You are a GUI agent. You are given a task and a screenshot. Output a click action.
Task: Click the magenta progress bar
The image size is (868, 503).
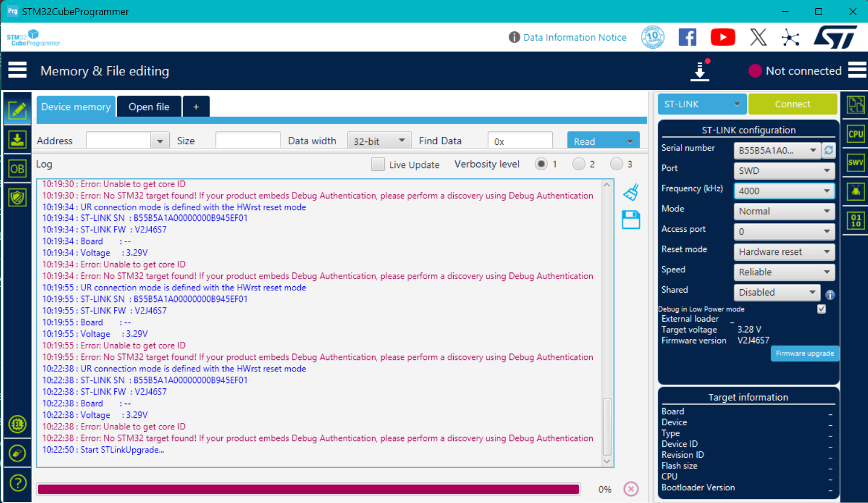[308, 489]
